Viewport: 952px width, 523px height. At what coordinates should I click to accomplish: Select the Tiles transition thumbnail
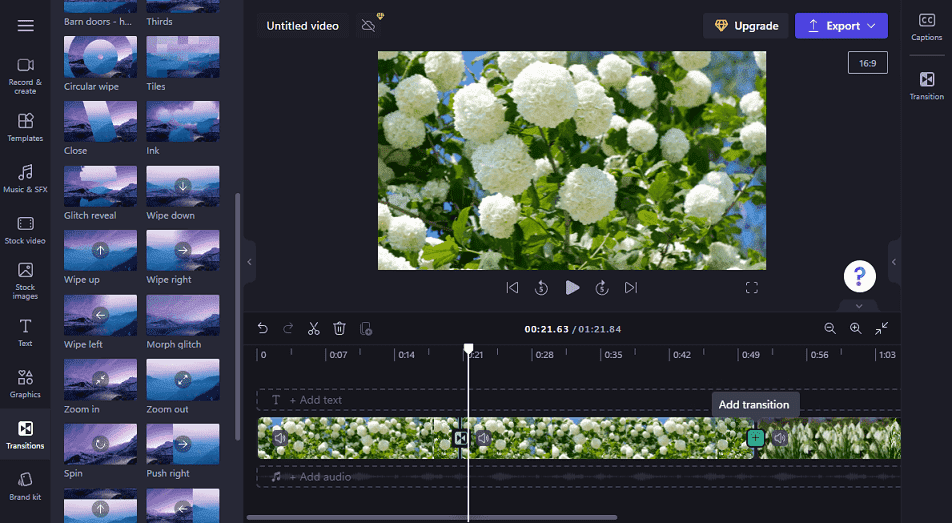pos(183,56)
